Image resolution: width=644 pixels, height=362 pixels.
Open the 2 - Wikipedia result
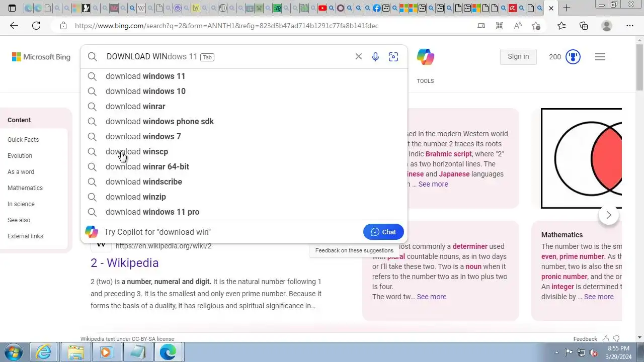[x=124, y=263]
